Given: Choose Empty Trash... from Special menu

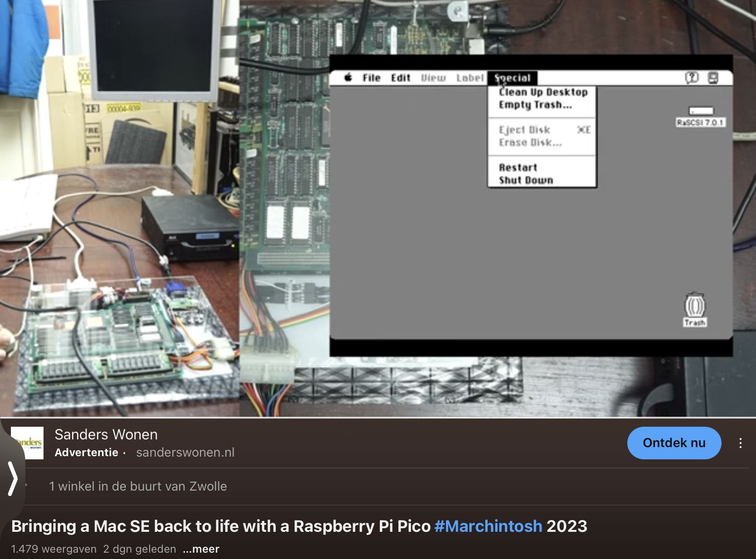Looking at the screenshot, I should (x=535, y=105).
